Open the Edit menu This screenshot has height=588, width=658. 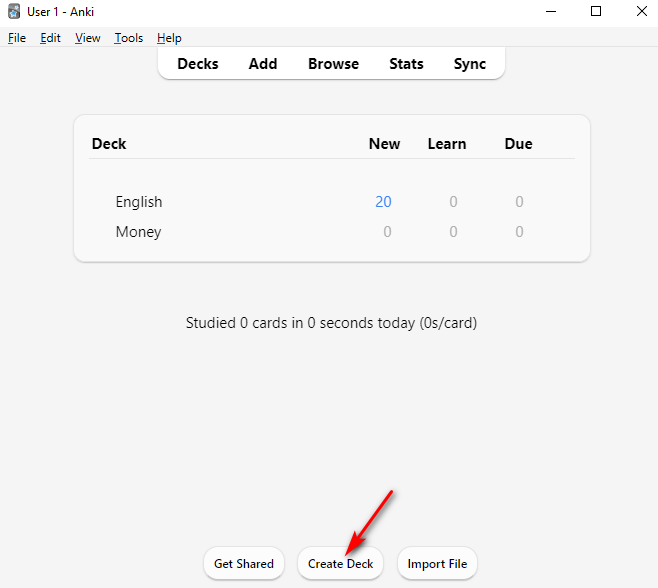(50, 38)
